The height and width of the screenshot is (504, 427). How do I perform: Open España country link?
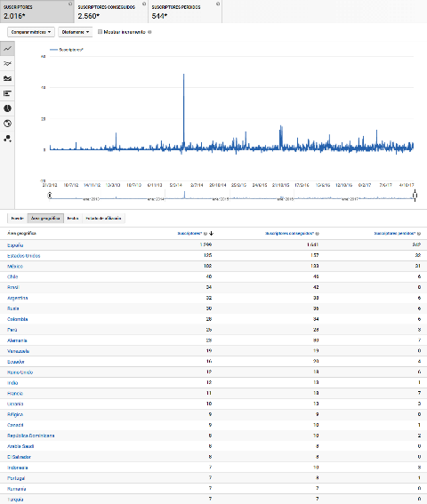[15, 245]
